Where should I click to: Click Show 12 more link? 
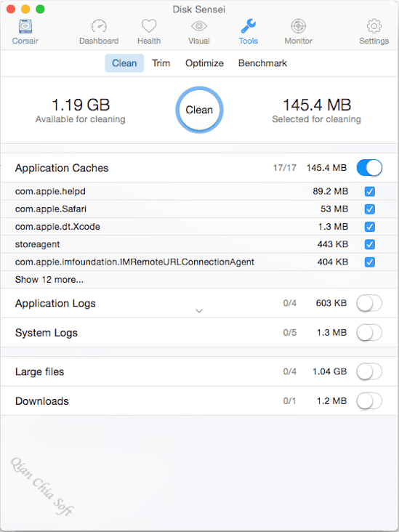click(49, 280)
